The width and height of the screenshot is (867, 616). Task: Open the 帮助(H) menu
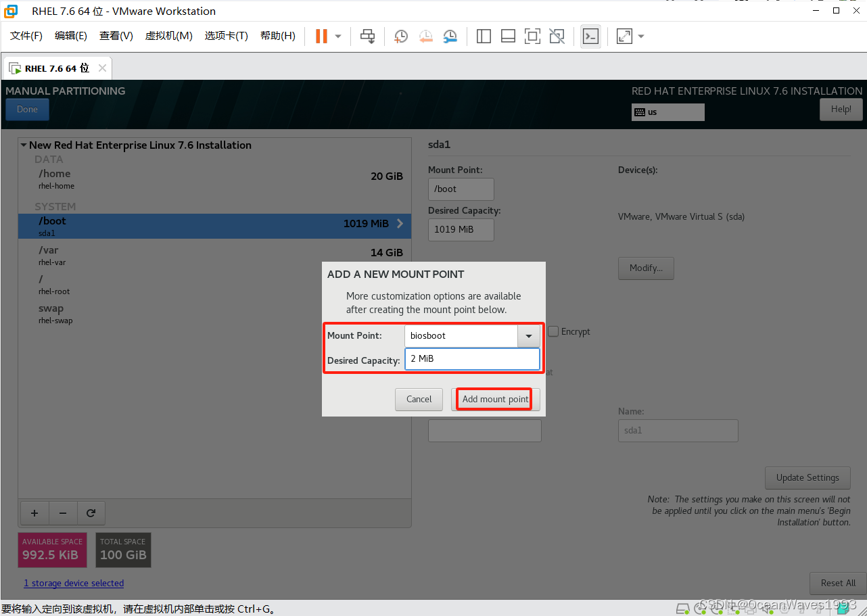[x=278, y=36]
